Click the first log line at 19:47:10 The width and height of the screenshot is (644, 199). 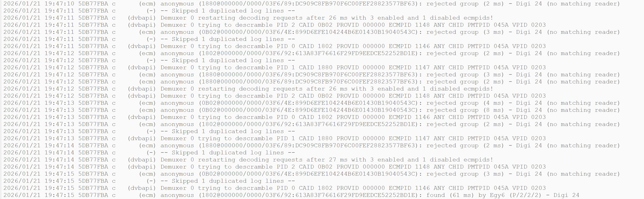[312, 4]
